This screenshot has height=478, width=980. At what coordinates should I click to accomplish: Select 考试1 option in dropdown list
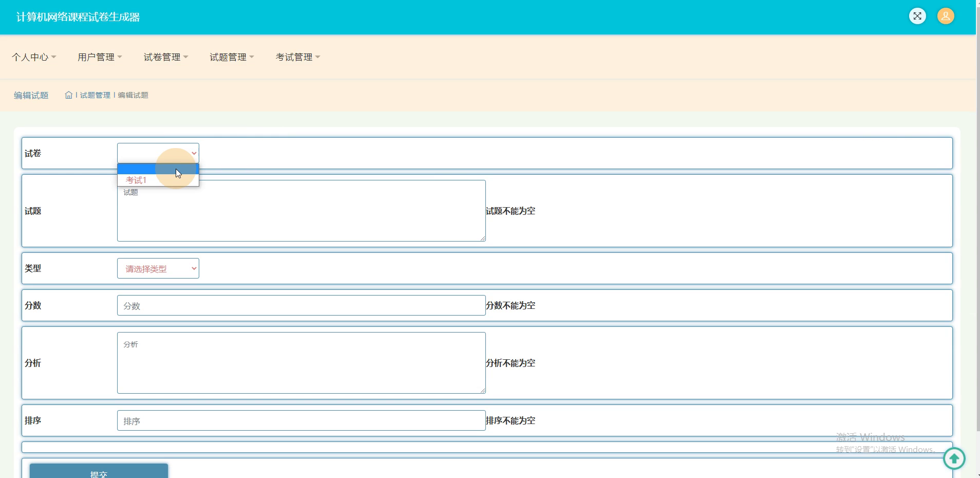click(x=158, y=180)
